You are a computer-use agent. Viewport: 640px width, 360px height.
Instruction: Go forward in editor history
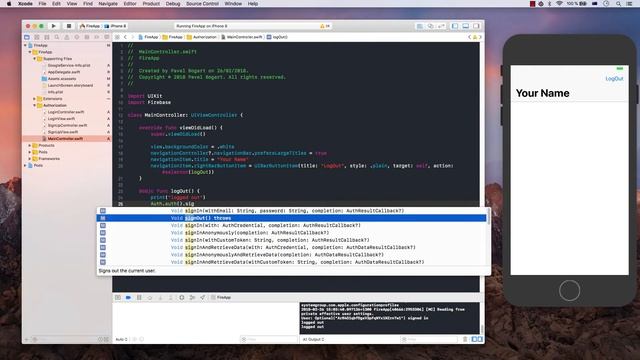click(132, 37)
